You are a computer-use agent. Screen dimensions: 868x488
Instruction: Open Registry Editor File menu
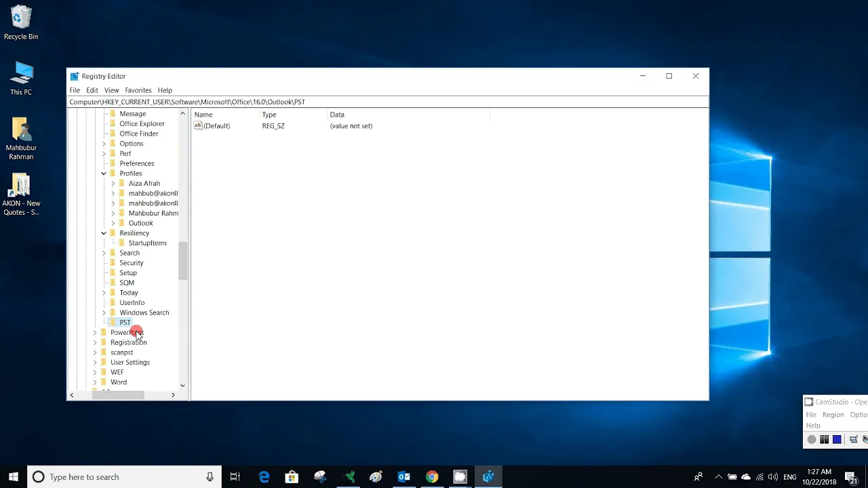click(x=75, y=90)
